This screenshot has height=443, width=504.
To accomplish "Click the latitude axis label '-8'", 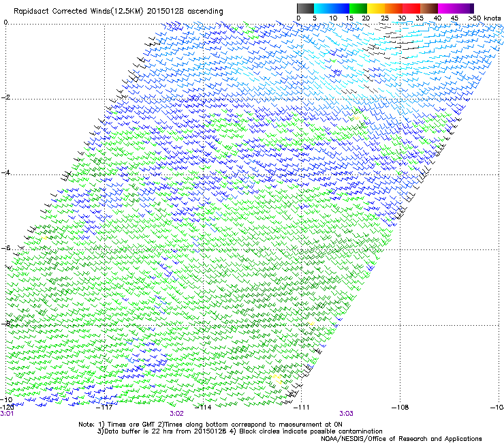I will tap(5, 323).
